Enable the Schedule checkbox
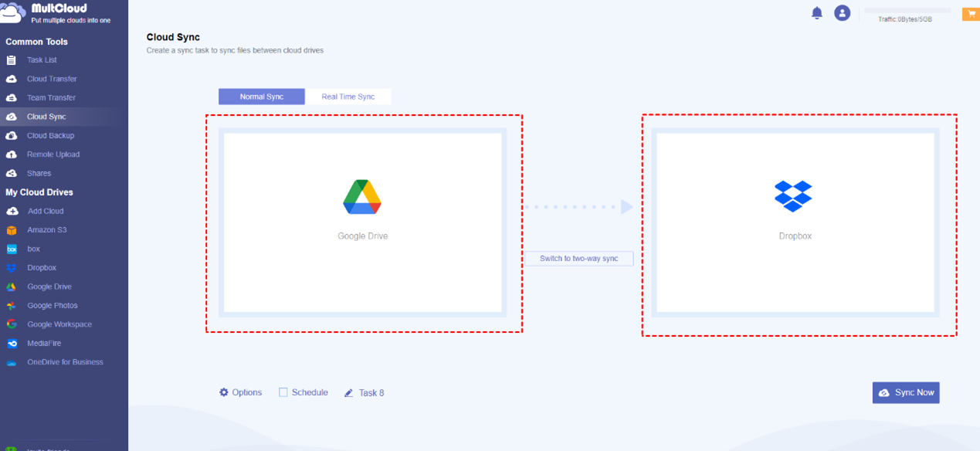Image resolution: width=980 pixels, height=451 pixels. pyautogui.click(x=283, y=392)
